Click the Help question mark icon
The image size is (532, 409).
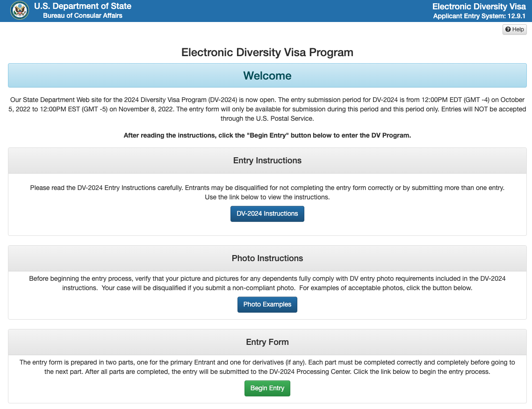click(x=507, y=29)
